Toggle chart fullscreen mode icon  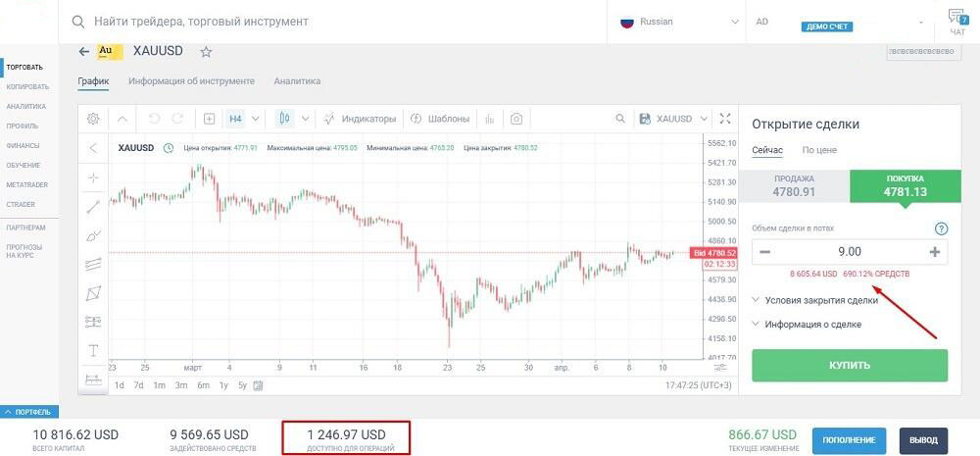[x=725, y=119]
